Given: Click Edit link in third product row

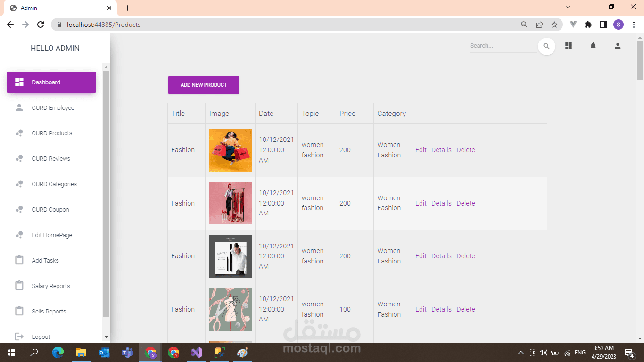Looking at the screenshot, I should point(421,256).
